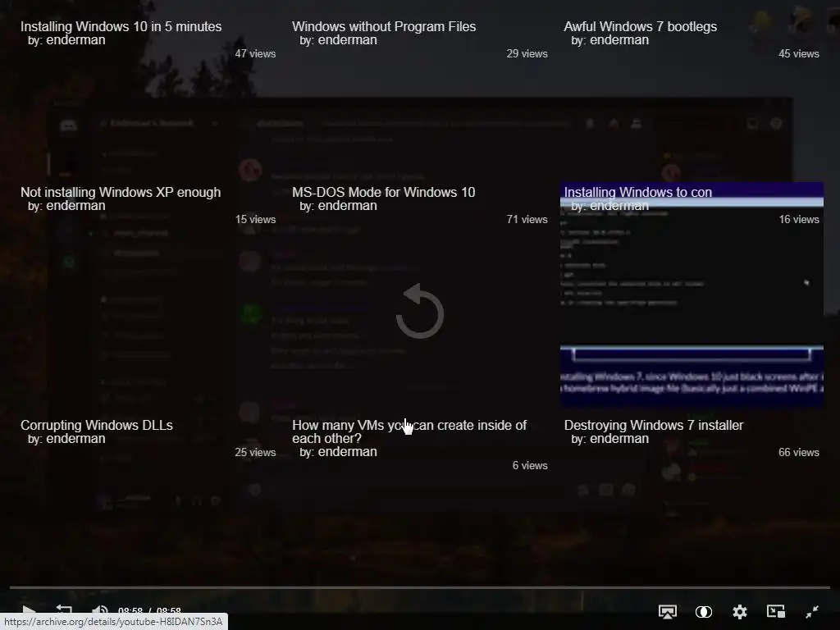
Task: Select the highlighted 'Installing Windows to con' thumbnail
Action: [x=692, y=294]
